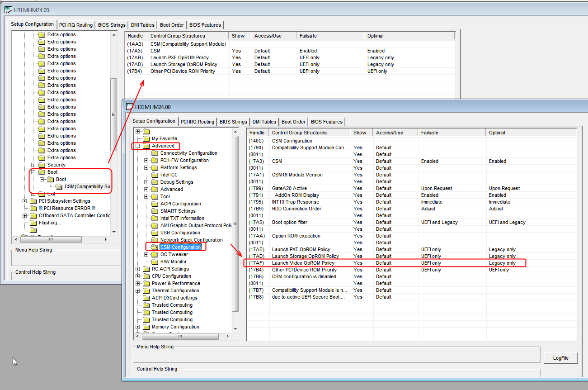Click the RC ACPI Settings folder icon

pos(146,269)
